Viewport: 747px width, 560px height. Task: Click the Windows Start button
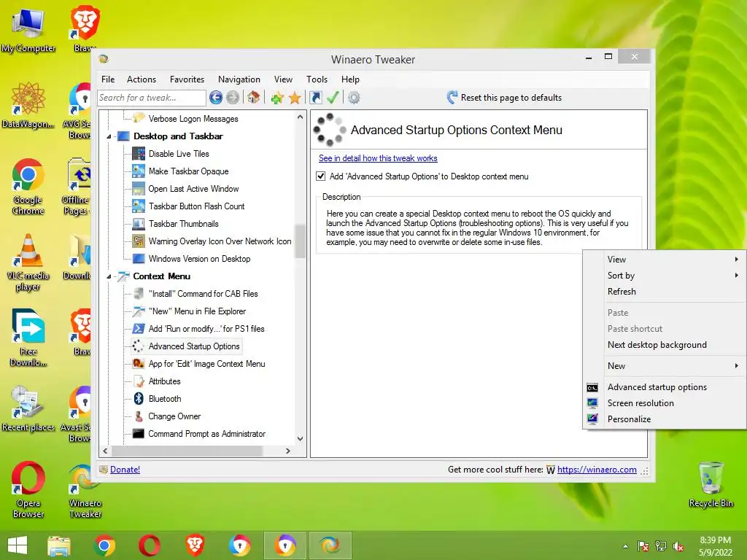[x=18, y=545]
